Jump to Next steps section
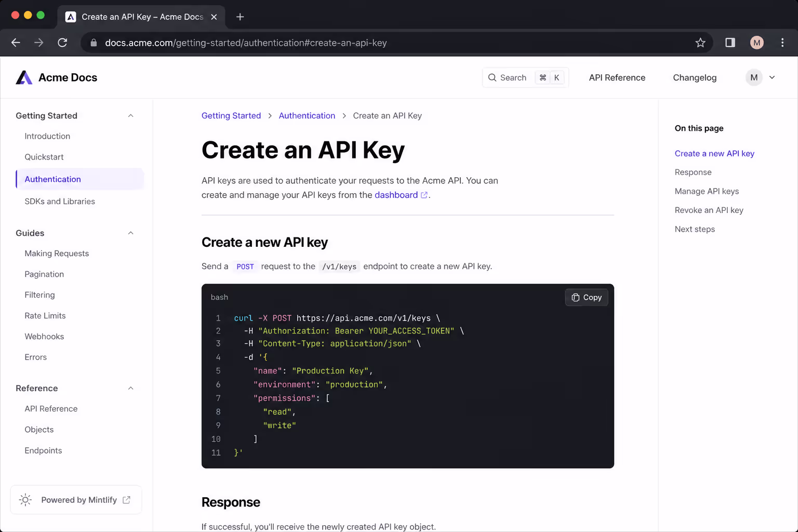The width and height of the screenshot is (798, 532). (695, 229)
